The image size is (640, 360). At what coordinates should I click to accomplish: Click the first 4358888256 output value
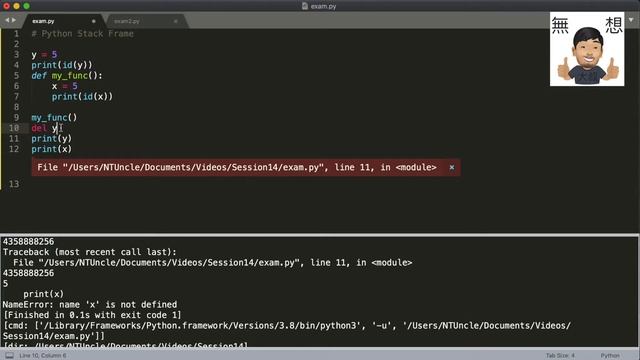tap(28, 242)
